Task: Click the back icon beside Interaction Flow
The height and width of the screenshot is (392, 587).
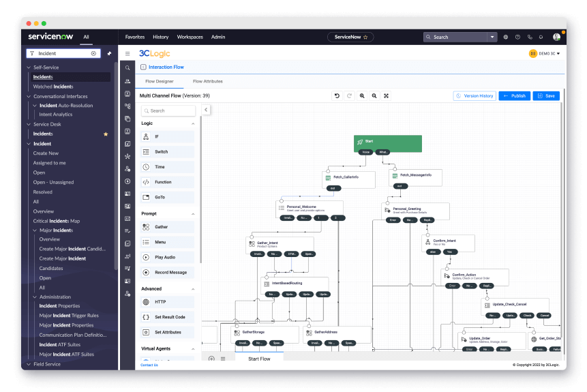Action: coord(143,67)
